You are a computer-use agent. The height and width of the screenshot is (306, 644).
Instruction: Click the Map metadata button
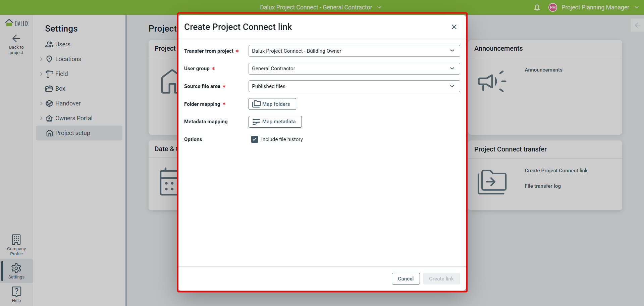(x=275, y=122)
